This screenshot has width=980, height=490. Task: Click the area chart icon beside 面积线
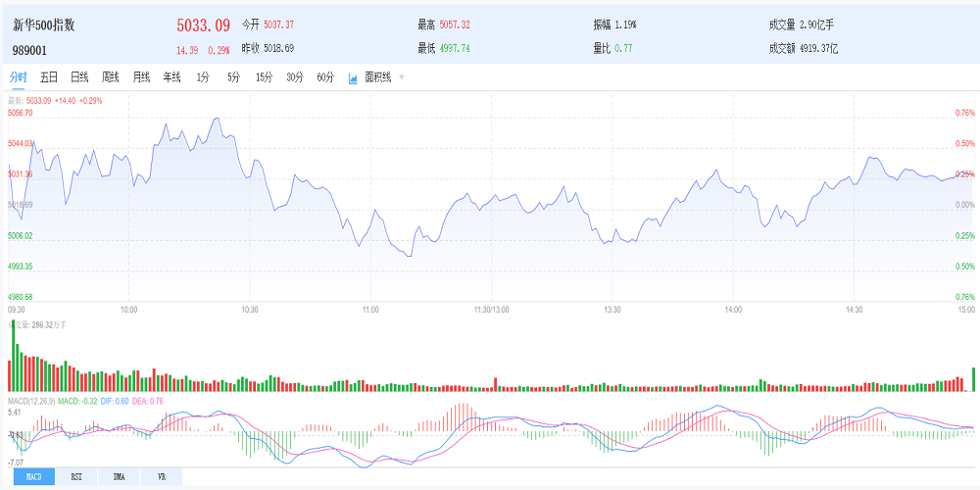pyautogui.click(x=353, y=77)
